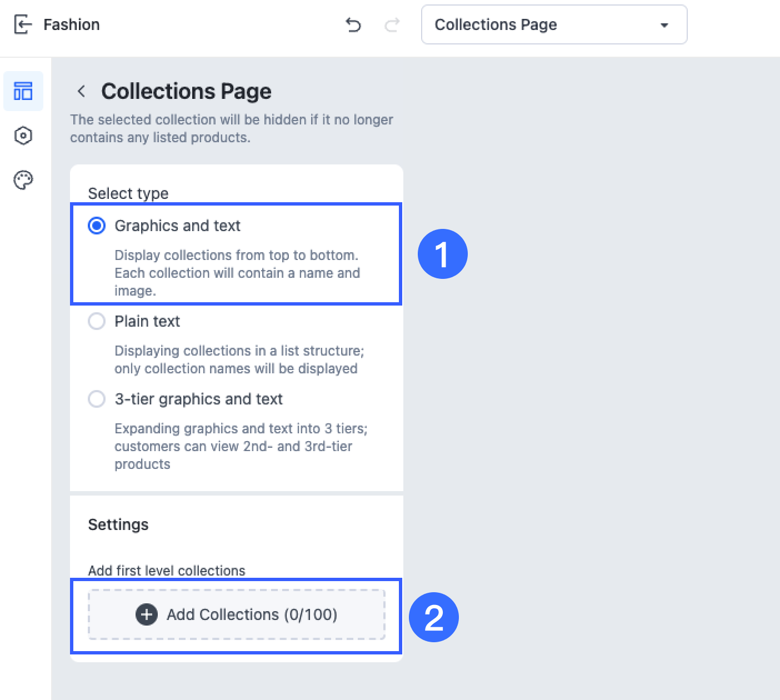Open the hexagon settings sidebar icon
Screen dimensions: 780x700
tap(23, 136)
